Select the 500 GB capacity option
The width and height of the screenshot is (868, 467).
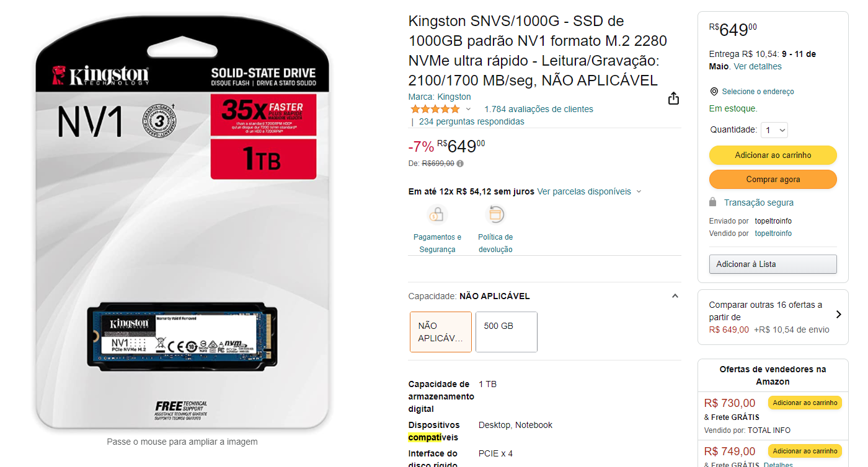507,332
